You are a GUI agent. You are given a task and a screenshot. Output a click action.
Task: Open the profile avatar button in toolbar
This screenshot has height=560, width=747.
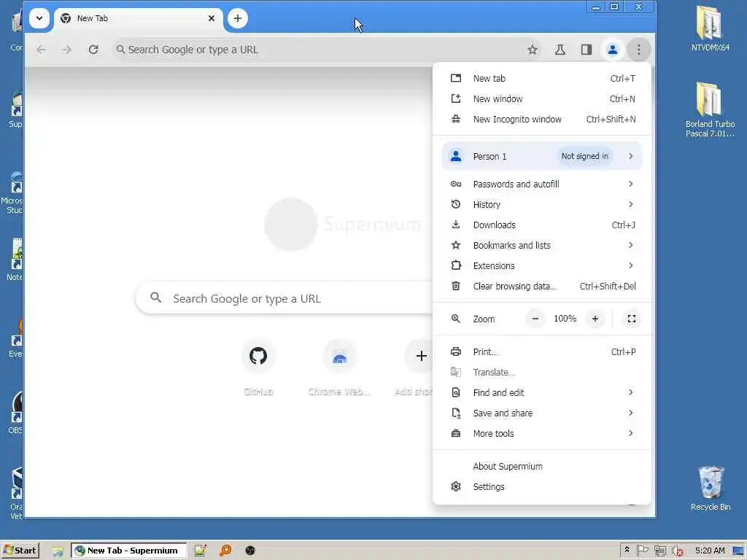click(613, 50)
